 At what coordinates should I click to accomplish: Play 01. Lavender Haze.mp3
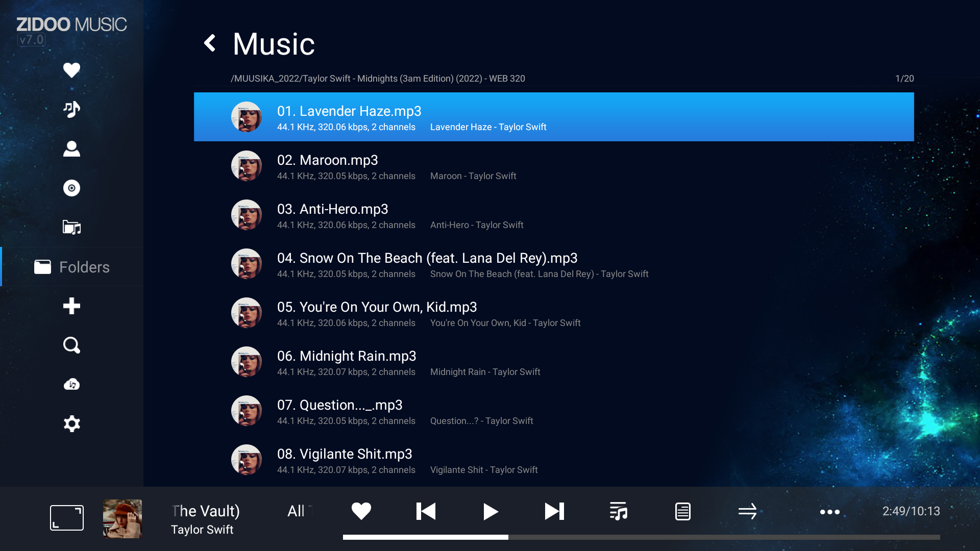click(554, 117)
